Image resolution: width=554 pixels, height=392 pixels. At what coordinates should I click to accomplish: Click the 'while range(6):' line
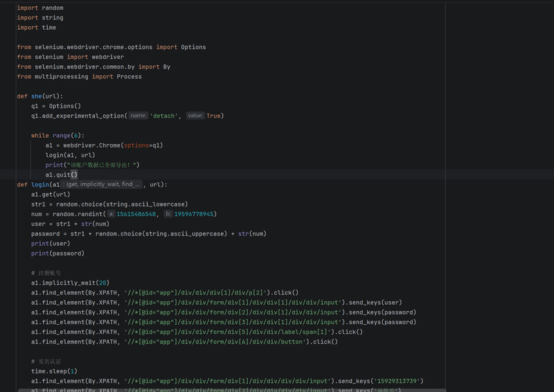[x=57, y=135]
